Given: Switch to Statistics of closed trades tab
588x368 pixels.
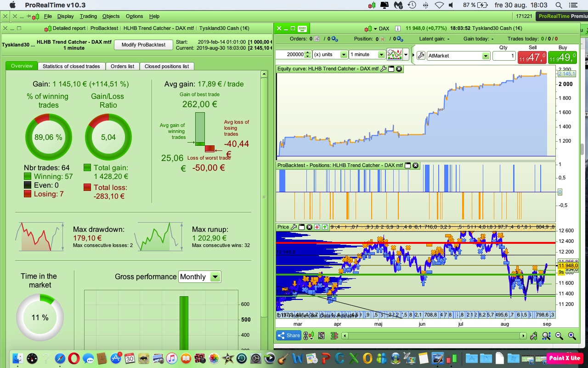Looking at the screenshot, I should (71, 66).
